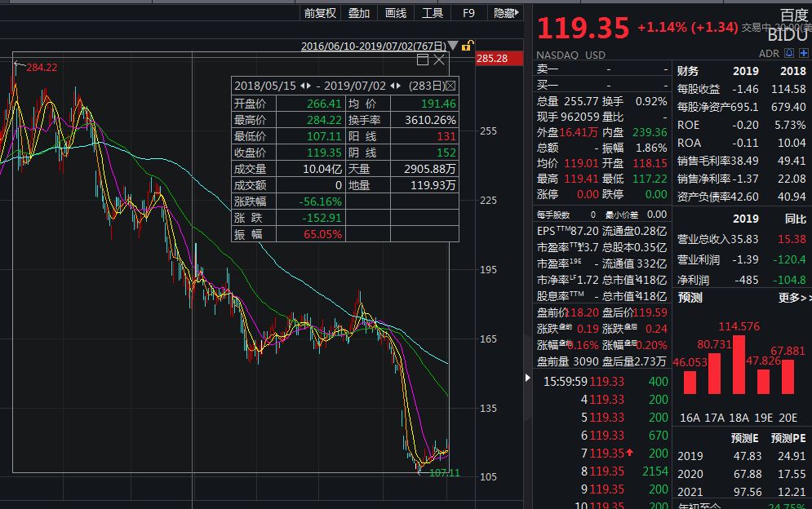The height and width of the screenshot is (509, 812).
Task: Open the 画线 drawing tools
Action: 396,14
